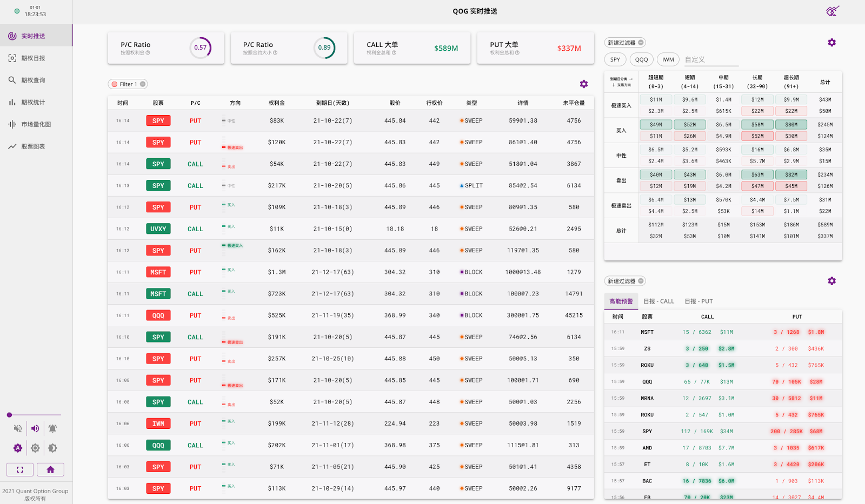The width and height of the screenshot is (865, 504).
Task: Click the BAC row in alerts list
Action: tap(723, 481)
